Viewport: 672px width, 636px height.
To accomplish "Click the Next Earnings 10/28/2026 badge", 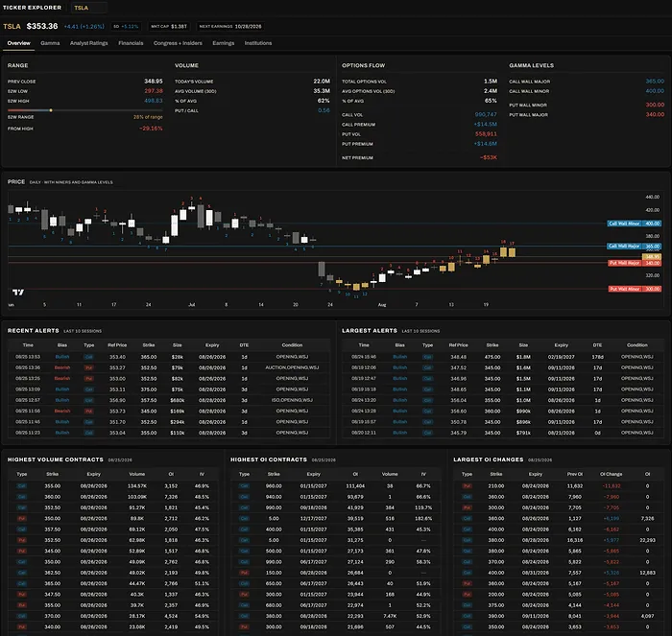I will tap(230, 27).
